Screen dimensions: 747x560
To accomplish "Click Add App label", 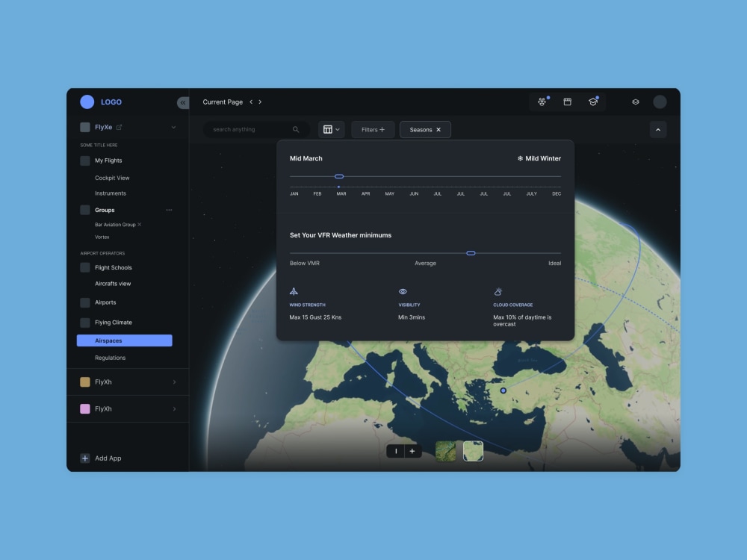I will (x=108, y=458).
